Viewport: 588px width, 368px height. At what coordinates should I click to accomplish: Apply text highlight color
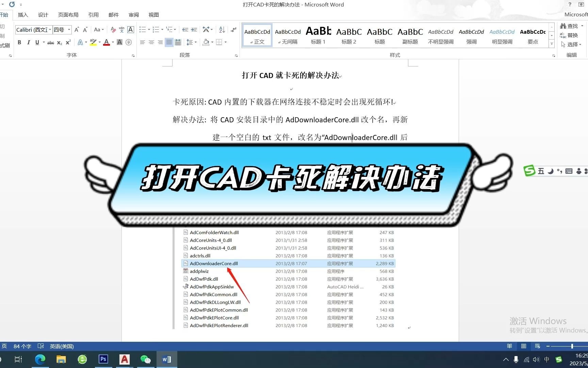93,42
